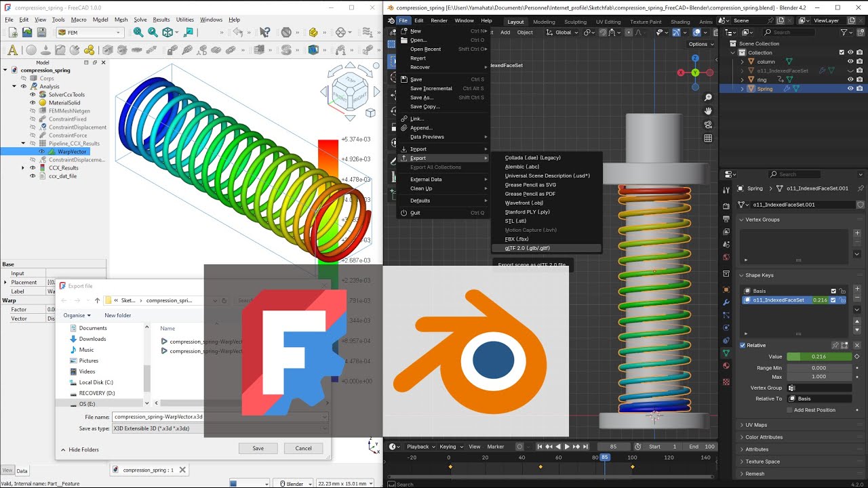The height and width of the screenshot is (488, 868).
Task: Open Material properties tab icon
Action: [726, 366]
